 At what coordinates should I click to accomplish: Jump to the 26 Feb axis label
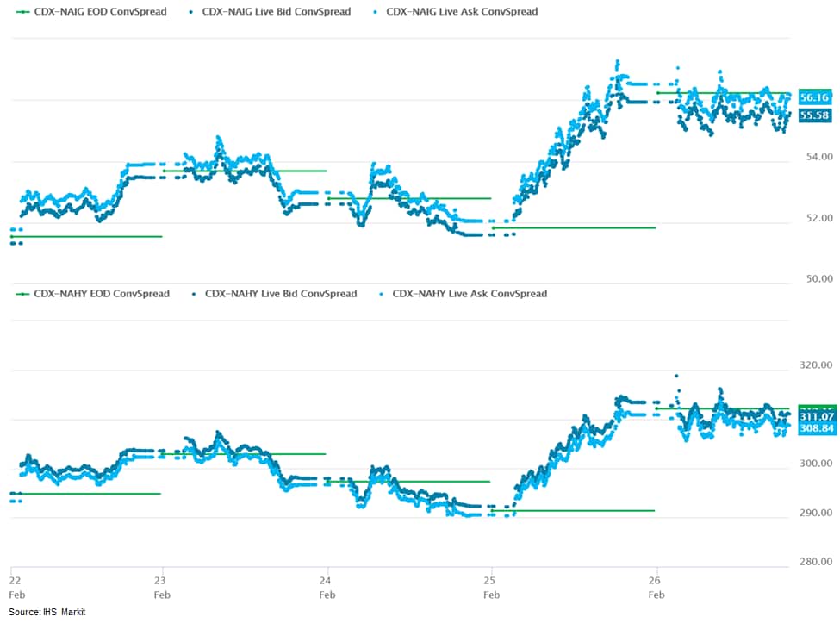point(656,589)
